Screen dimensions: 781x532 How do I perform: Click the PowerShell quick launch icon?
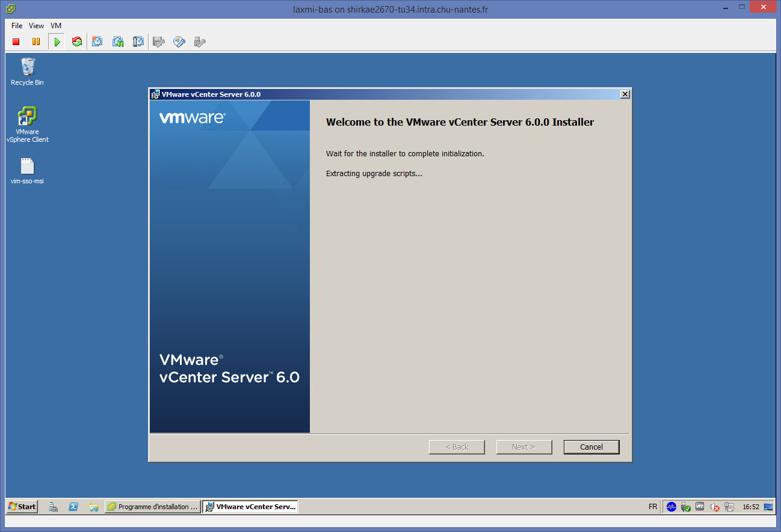point(73,507)
